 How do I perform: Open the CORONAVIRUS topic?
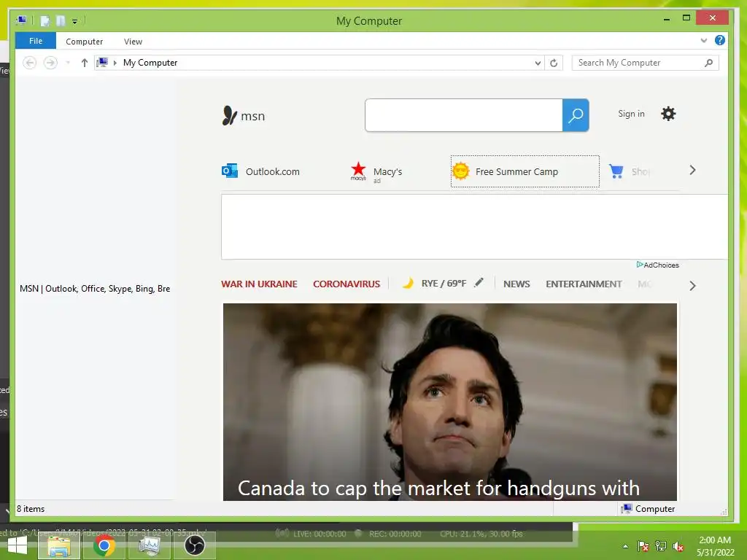click(347, 284)
